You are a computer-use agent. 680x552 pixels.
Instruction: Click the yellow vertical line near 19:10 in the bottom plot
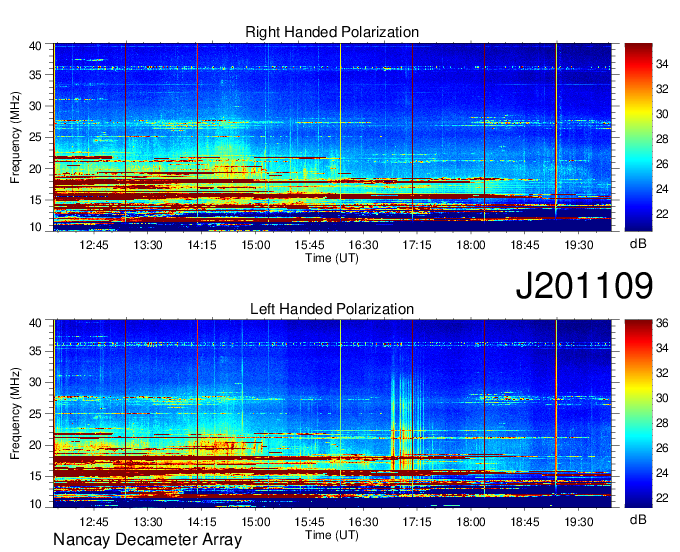pyautogui.click(x=556, y=407)
